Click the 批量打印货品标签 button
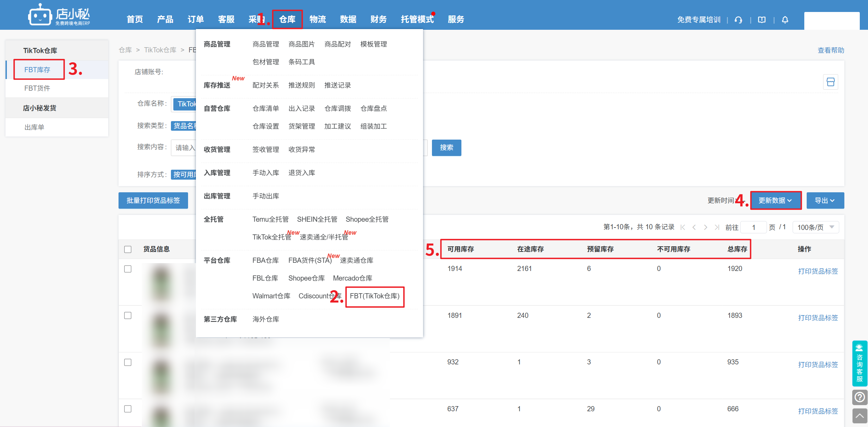This screenshot has height=427, width=868. 153,200
